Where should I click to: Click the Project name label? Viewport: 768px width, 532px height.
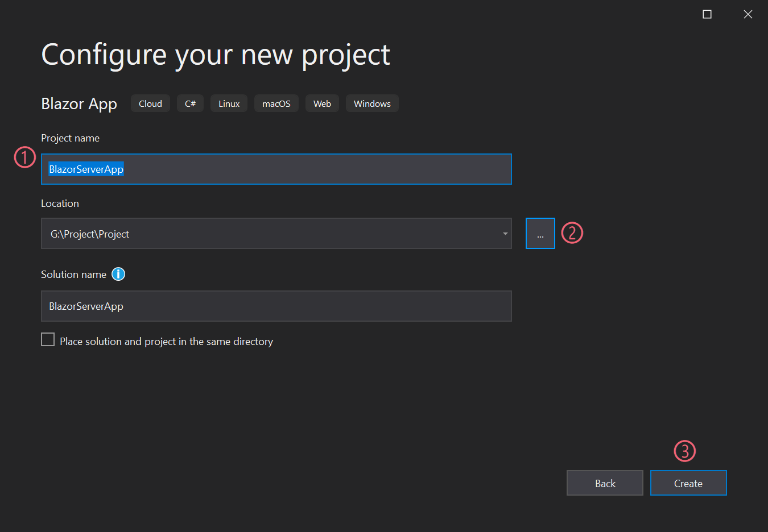(x=70, y=138)
